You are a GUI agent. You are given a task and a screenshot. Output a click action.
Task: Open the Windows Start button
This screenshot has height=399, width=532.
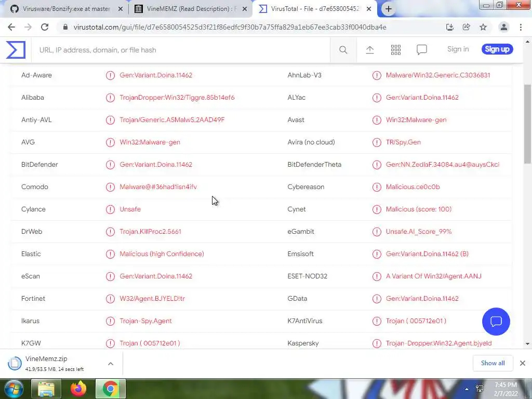click(13, 389)
